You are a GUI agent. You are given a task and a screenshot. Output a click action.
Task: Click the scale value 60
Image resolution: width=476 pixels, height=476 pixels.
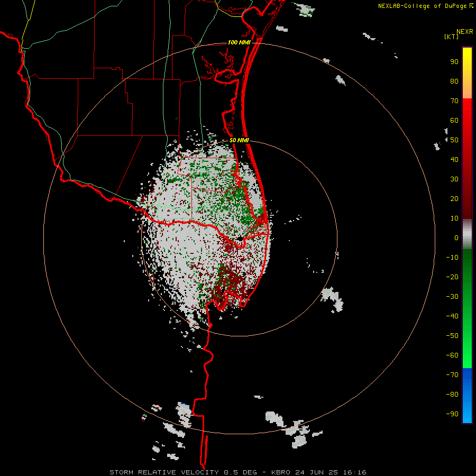[454, 121]
